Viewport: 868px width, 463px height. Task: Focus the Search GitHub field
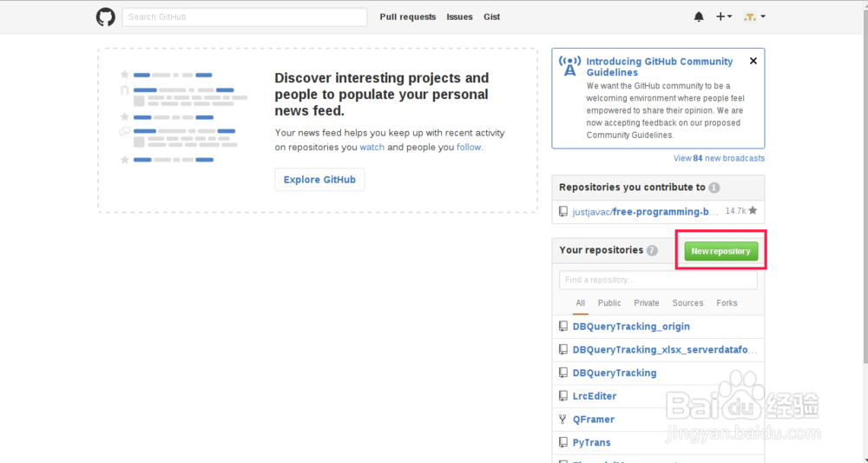244,17
